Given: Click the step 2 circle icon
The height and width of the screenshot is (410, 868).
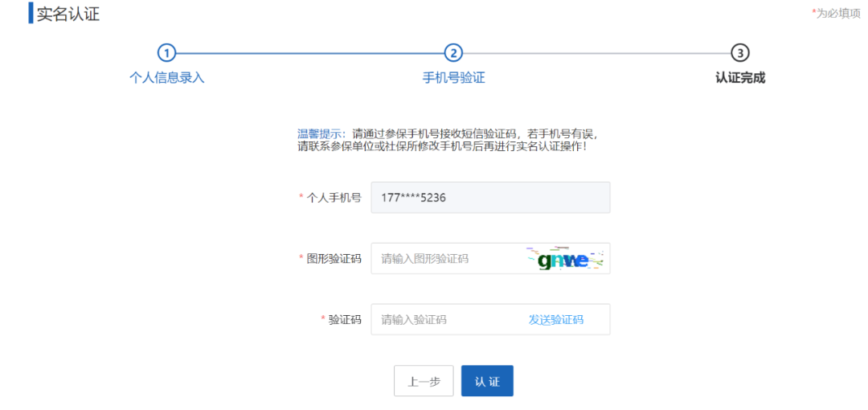Looking at the screenshot, I should [x=453, y=53].
